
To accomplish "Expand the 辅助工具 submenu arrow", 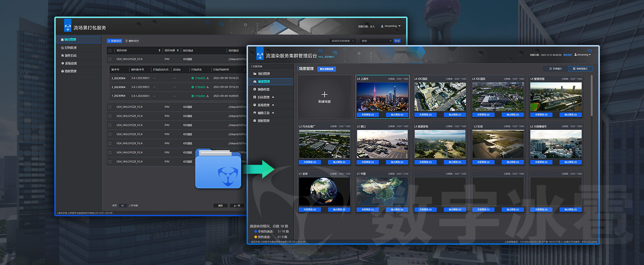I will coord(273,113).
